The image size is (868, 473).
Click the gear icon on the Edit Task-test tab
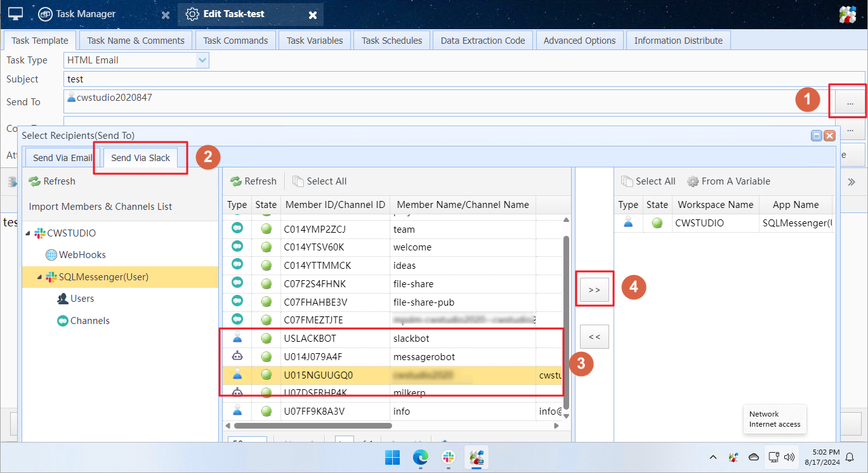pyautogui.click(x=192, y=13)
